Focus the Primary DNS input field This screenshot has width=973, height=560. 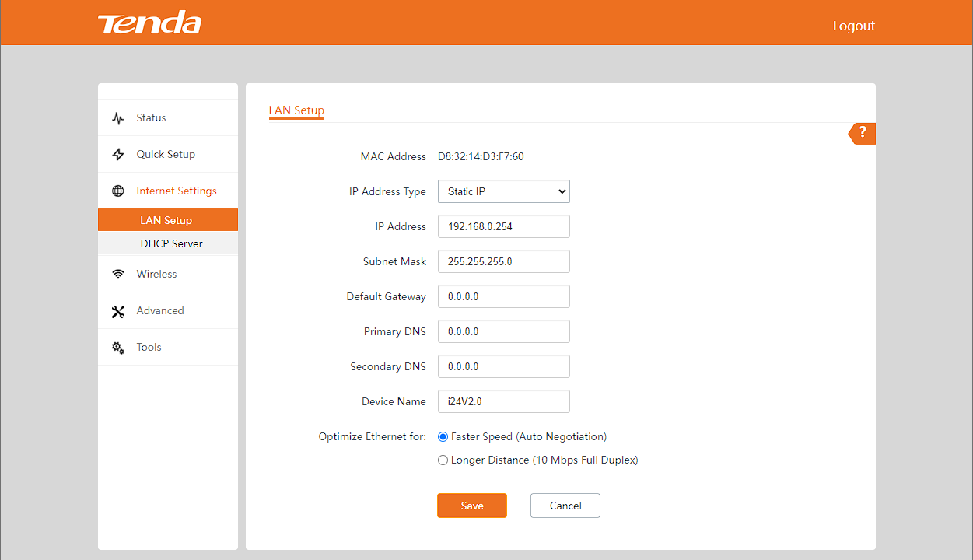coord(504,331)
